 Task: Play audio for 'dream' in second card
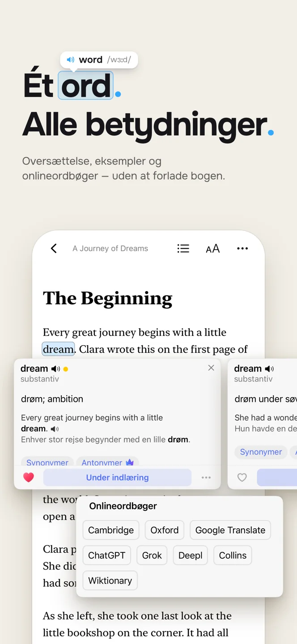coord(269,369)
